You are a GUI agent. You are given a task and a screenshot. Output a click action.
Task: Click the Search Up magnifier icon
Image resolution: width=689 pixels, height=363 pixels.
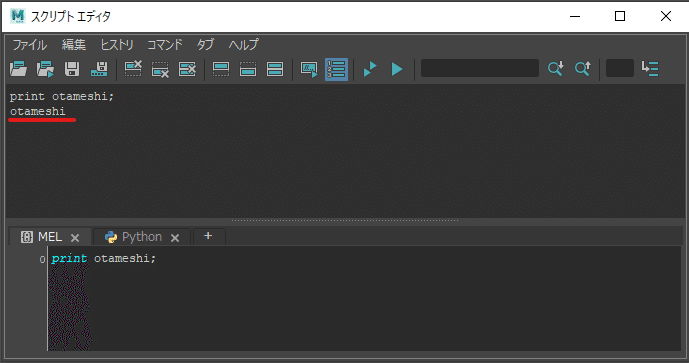[x=583, y=69]
